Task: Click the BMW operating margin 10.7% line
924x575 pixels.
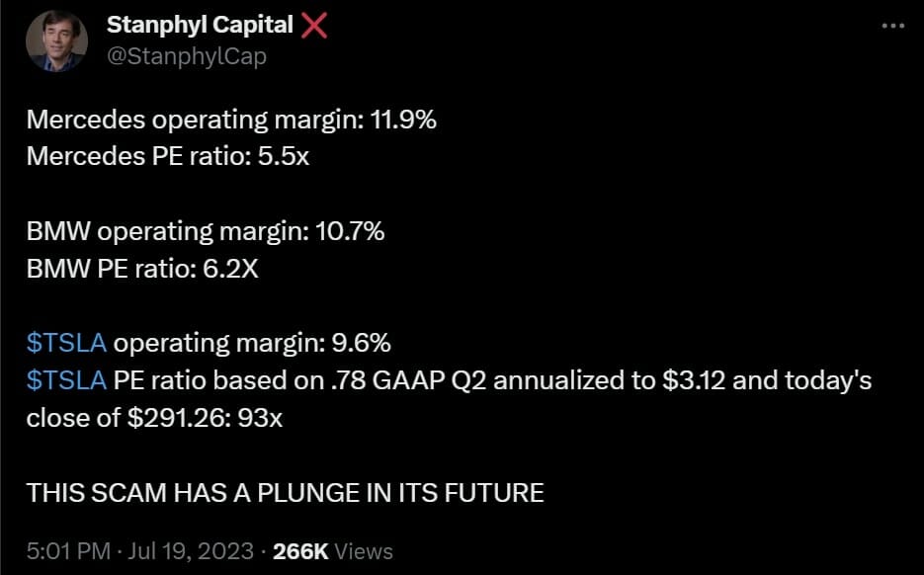Action: 206,232
